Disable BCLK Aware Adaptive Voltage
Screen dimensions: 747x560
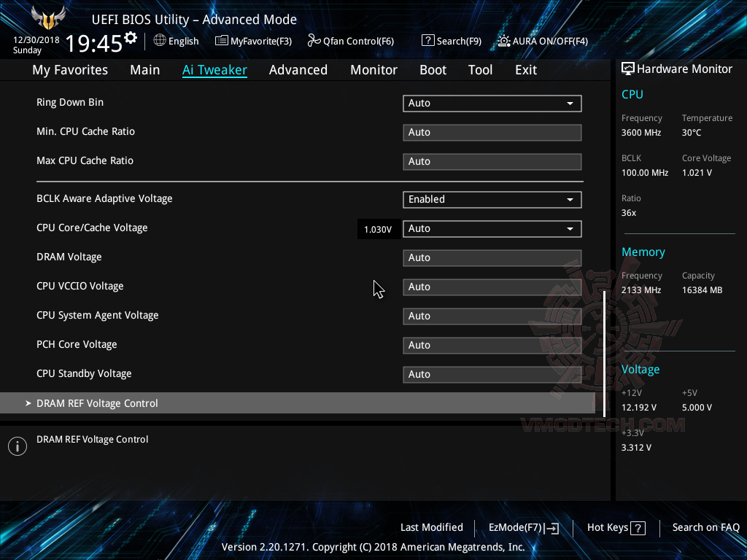[x=492, y=199]
